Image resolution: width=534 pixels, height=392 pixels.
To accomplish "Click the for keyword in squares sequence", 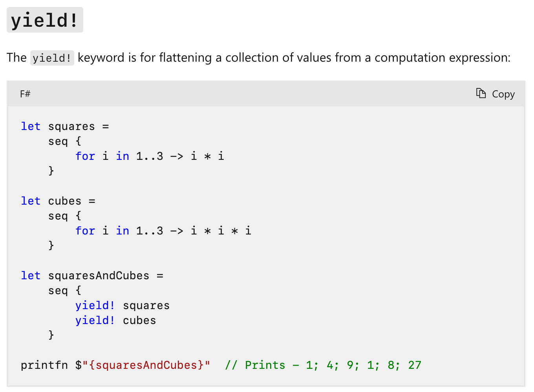I will tap(85, 156).
